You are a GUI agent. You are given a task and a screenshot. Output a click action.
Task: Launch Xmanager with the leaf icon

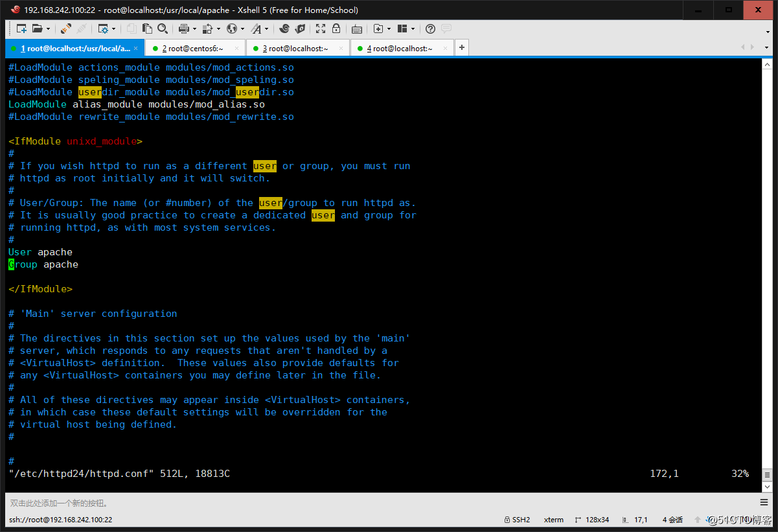point(300,29)
